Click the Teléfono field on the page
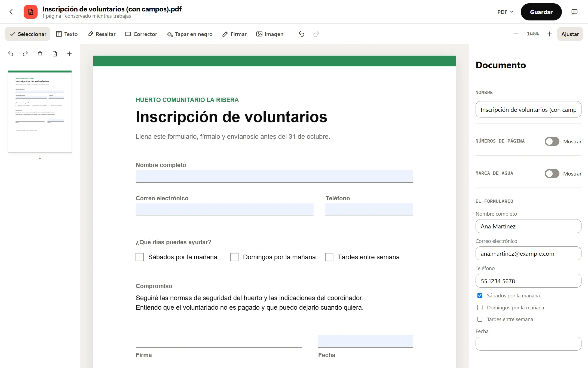Screen dimensions: 588x368 point(369,210)
